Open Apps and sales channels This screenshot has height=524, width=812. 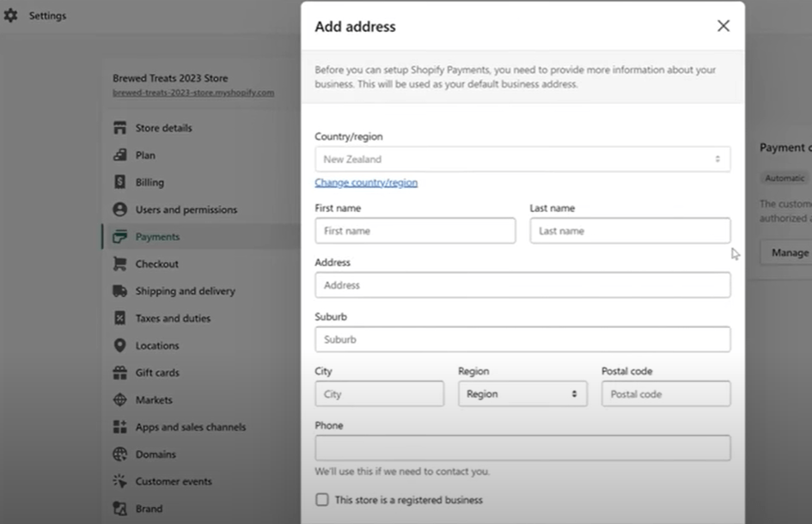[x=190, y=427]
